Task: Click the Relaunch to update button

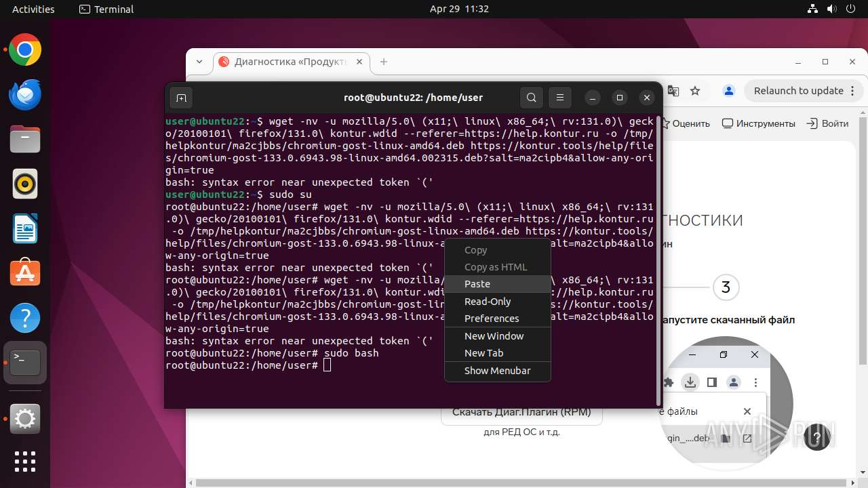Action: click(x=799, y=91)
